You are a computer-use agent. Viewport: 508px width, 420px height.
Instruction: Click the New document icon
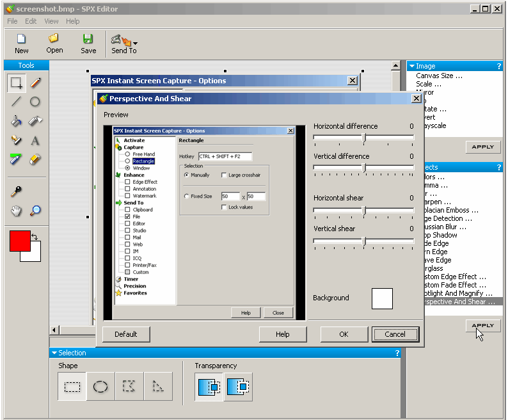21,39
